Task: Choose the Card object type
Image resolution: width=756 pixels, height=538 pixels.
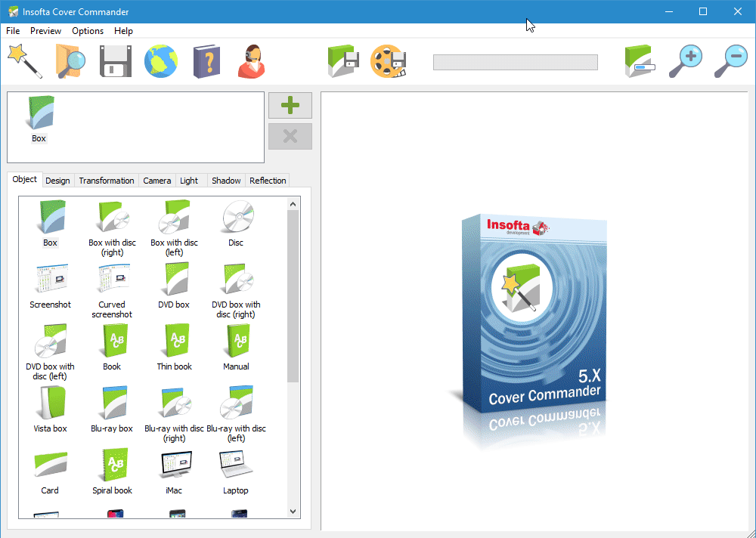Action: click(50, 472)
